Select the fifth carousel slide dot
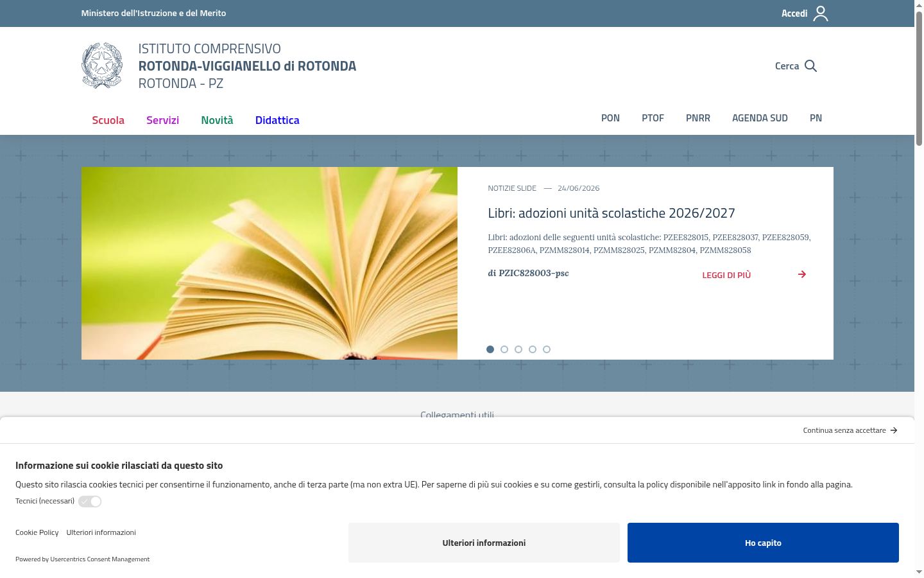The width and height of the screenshot is (924, 578). point(547,349)
